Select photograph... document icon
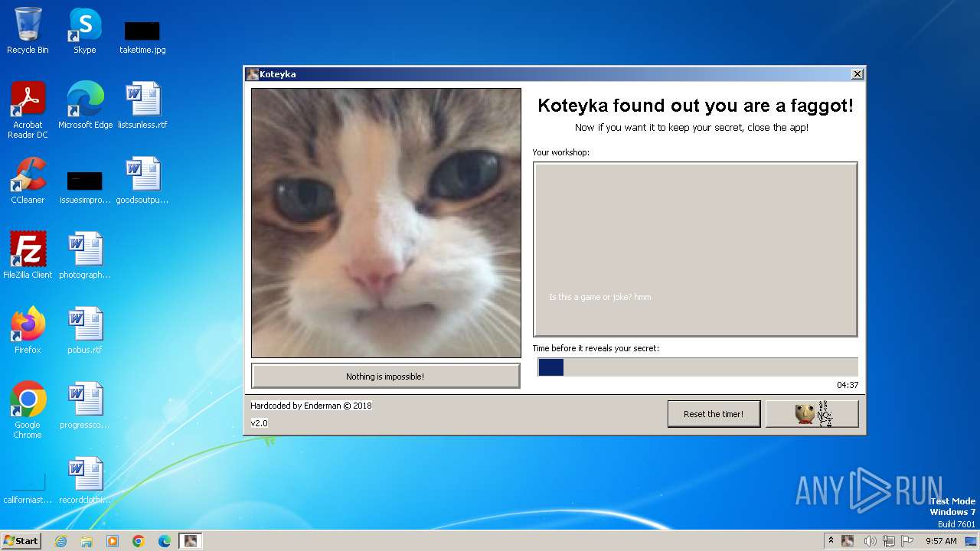This screenshot has height=551, width=980. (x=85, y=256)
